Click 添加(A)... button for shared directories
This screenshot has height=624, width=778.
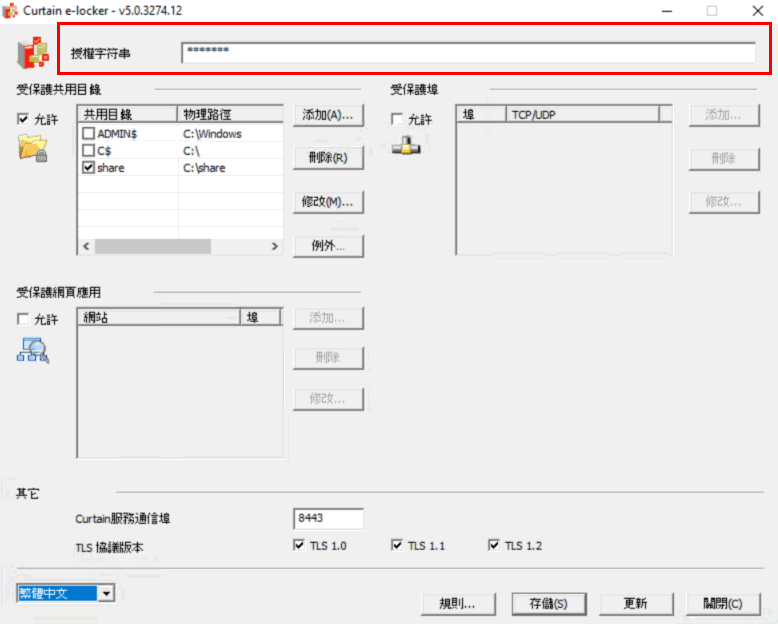pyautogui.click(x=328, y=115)
